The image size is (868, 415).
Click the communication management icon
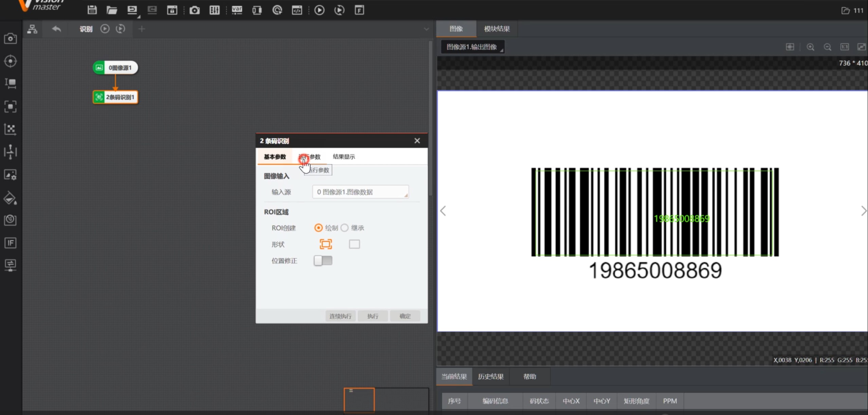coord(257,10)
